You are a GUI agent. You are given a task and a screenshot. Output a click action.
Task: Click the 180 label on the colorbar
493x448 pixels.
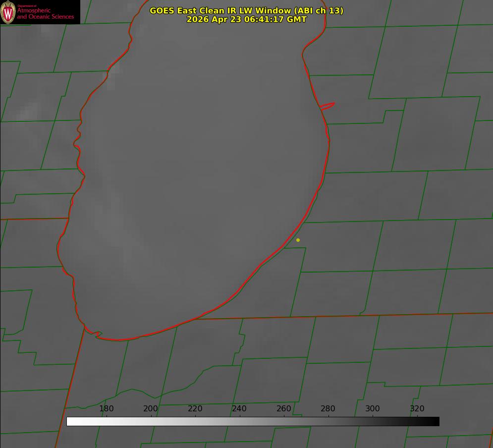[106, 408]
